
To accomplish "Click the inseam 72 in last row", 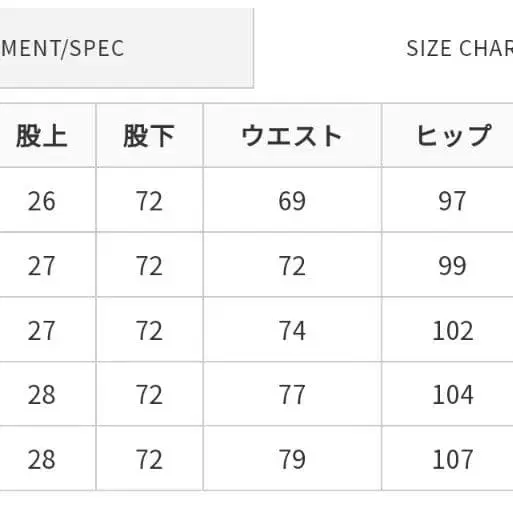I will tap(149, 459).
